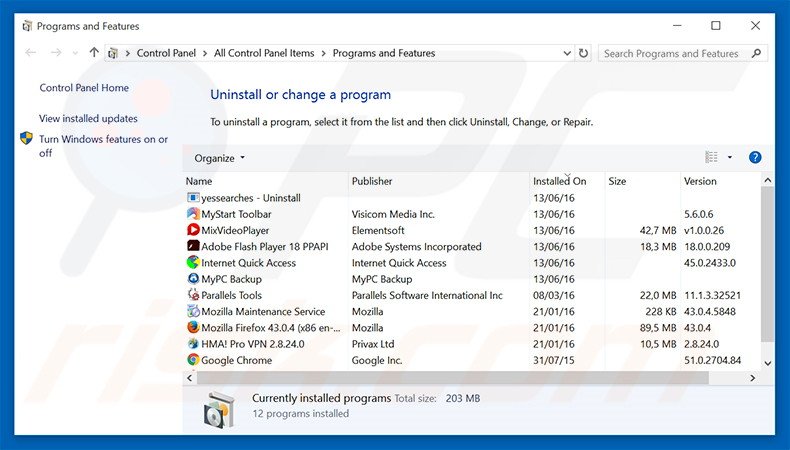This screenshot has height=450, width=790.
Task: Click the view layout icon
Action: [711, 157]
